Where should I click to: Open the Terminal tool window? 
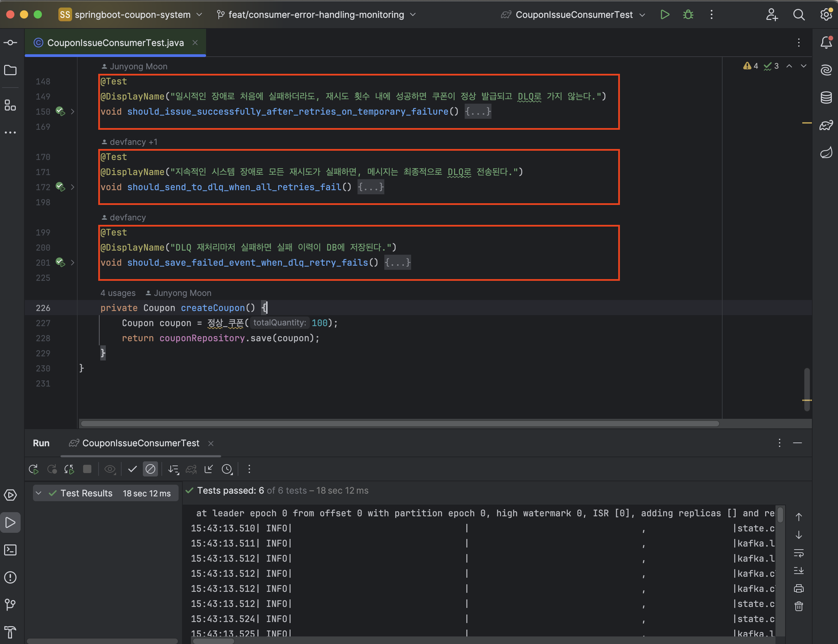pos(10,550)
